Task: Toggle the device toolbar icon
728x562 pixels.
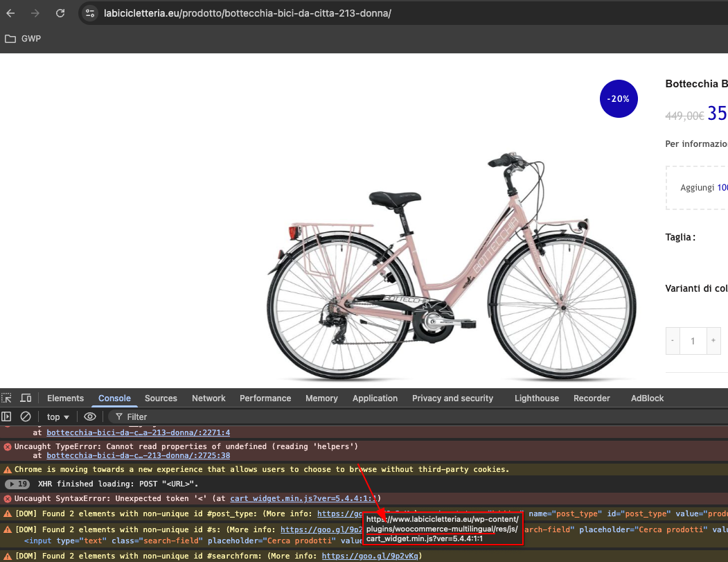Action: tap(26, 398)
